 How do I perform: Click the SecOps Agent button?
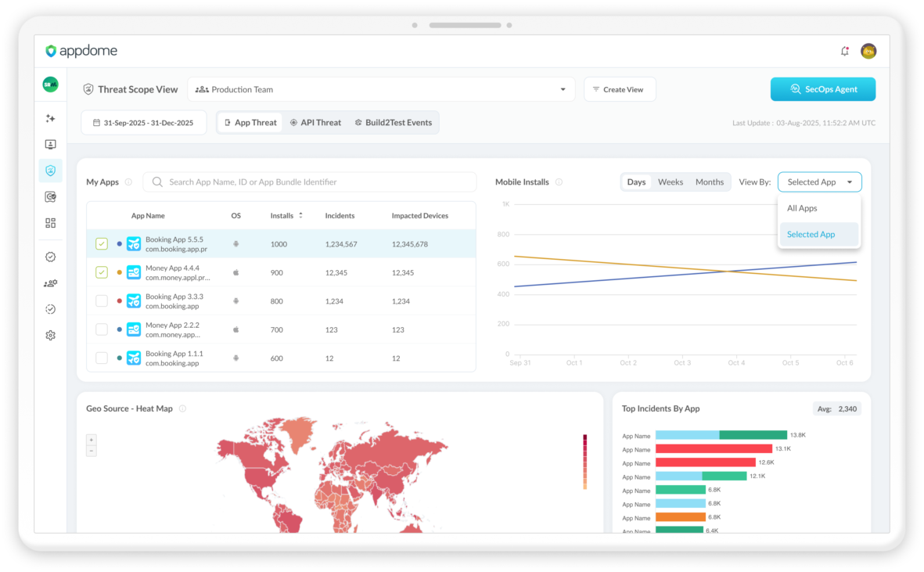click(822, 89)
